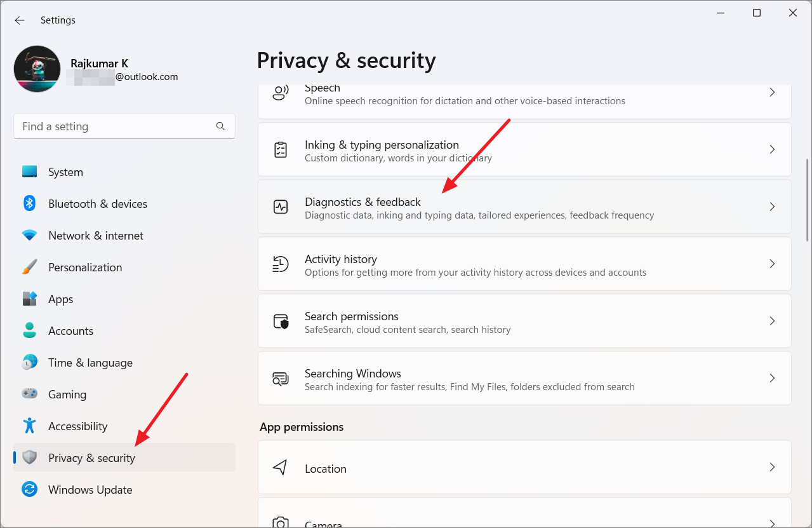This screenshot has height=528, width=812.
Task: Click the Personalization paintbrush icon
Action: coord(30,267)
